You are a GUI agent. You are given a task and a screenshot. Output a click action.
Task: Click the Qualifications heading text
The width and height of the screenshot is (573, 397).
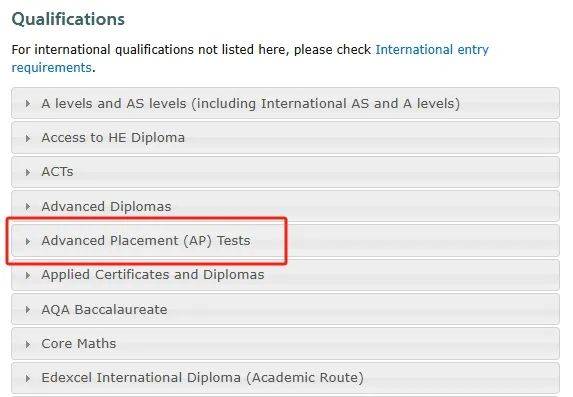(x=68, y=19)
